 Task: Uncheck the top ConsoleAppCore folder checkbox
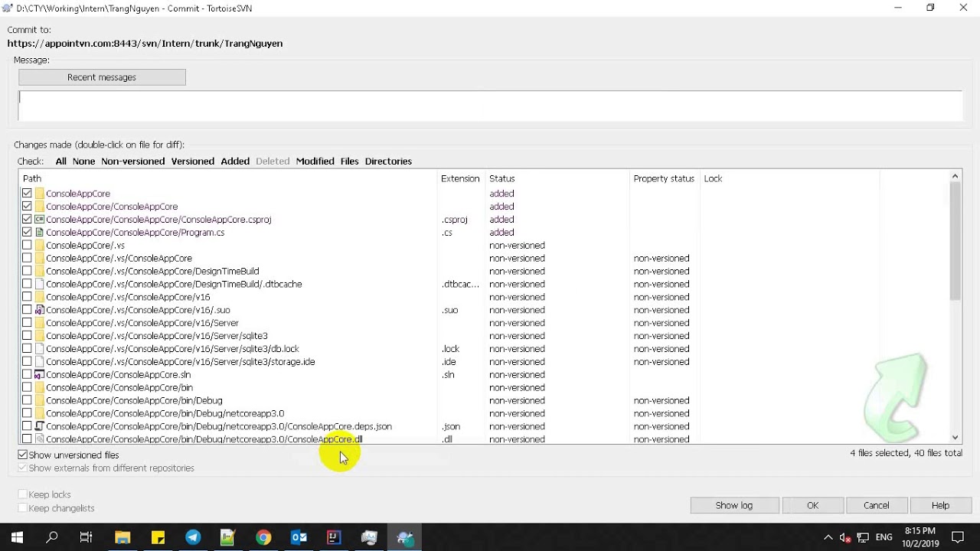(28, 194)
